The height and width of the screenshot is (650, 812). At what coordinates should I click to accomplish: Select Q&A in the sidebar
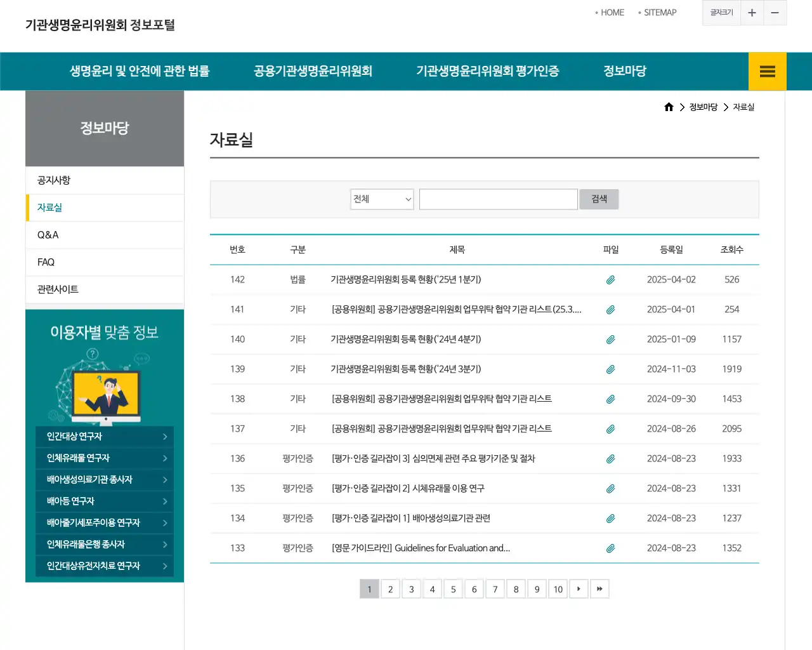click(x=105, y=235)
